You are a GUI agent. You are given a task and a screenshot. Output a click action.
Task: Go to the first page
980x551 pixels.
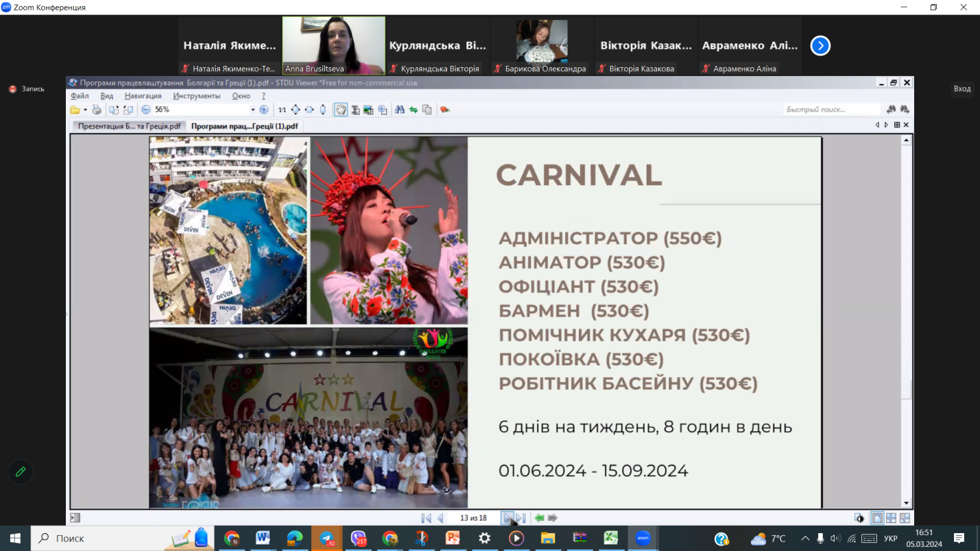pos(426,518)
